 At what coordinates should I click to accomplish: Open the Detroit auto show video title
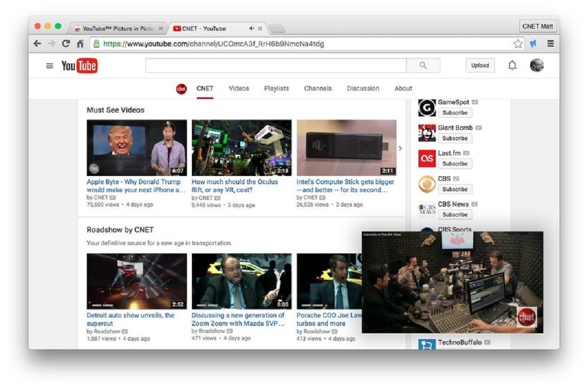131,319
